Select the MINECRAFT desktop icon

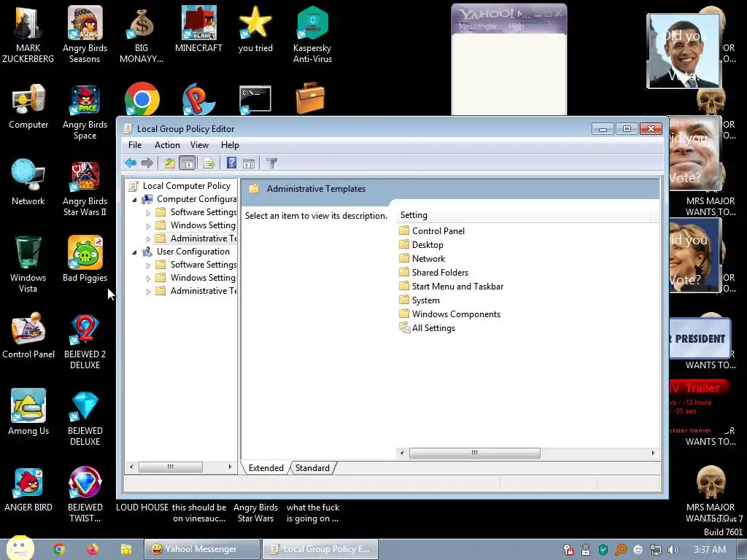click(198, 28)
